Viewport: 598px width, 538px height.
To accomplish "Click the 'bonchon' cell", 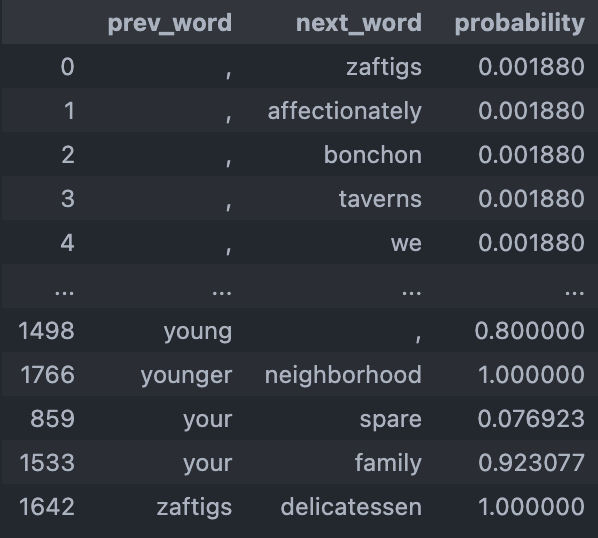I will click(373, 155).
